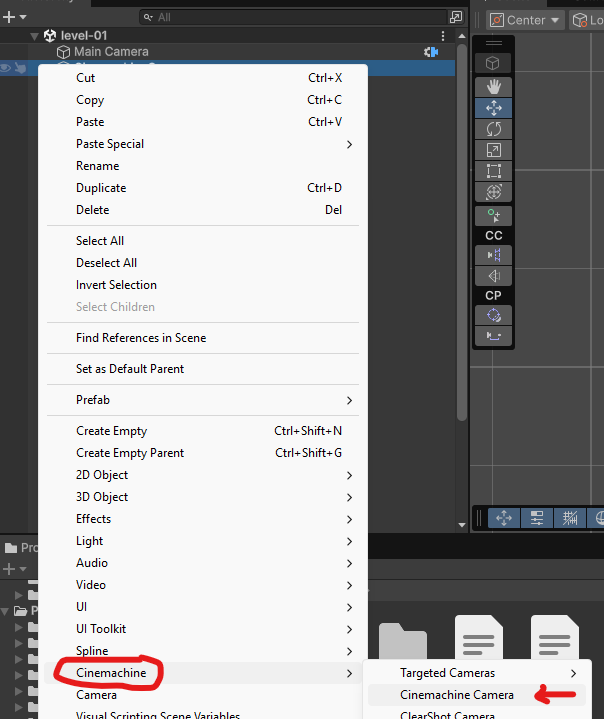Choose Rename from the context menu
This screenshot has height=719, width=604.
tap(203, 166)
